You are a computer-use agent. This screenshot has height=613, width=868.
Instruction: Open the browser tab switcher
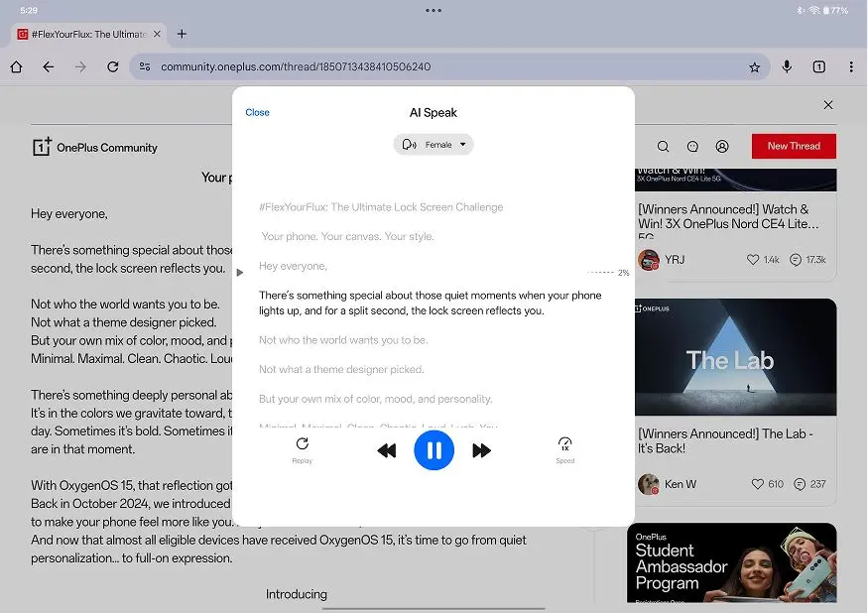point(819,67)
